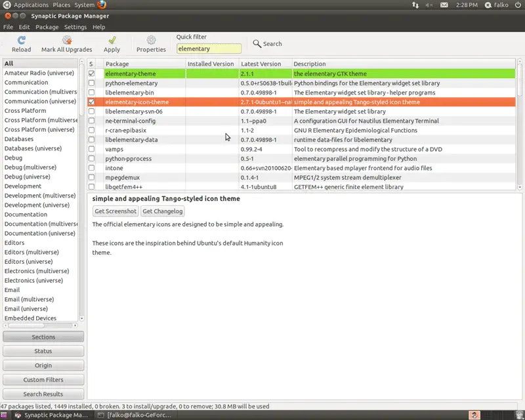
Task: Switch to terminal window in taskbar
Action: [x=135, y=415]
